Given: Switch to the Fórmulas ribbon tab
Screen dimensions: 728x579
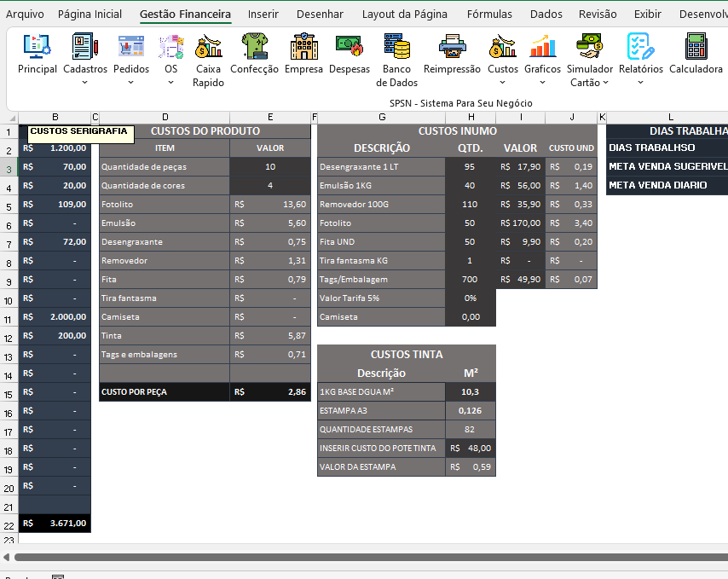Looking at the screenshot, I should coord(489,14).
